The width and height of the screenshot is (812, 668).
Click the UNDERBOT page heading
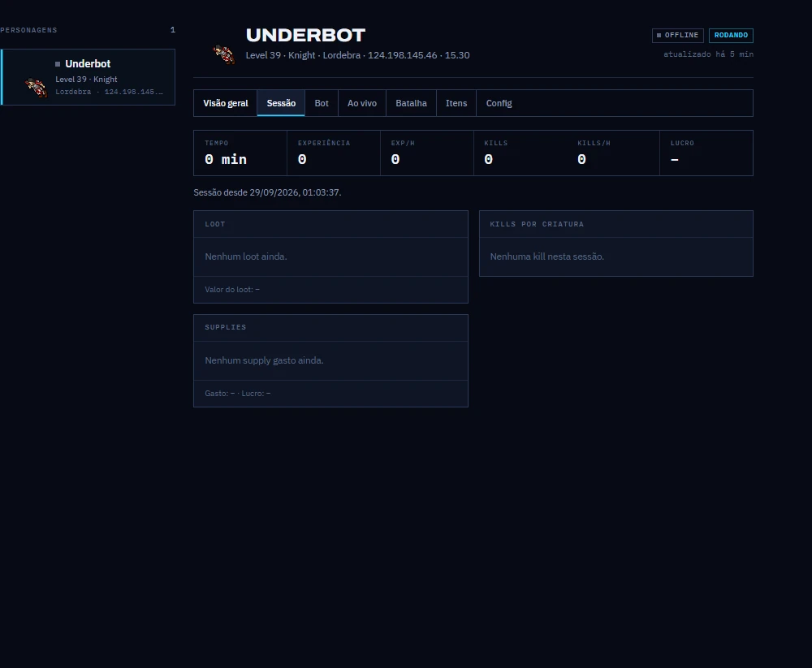click(x=305, y=35)
